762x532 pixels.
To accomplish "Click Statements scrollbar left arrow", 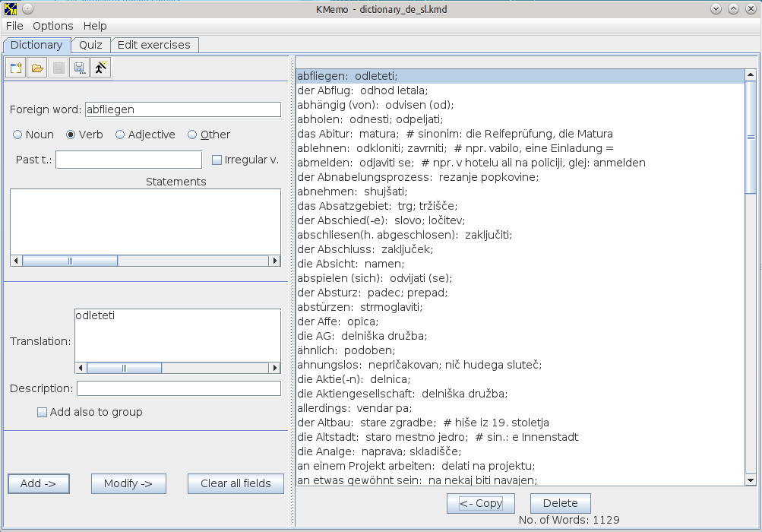I will [16, 261].
